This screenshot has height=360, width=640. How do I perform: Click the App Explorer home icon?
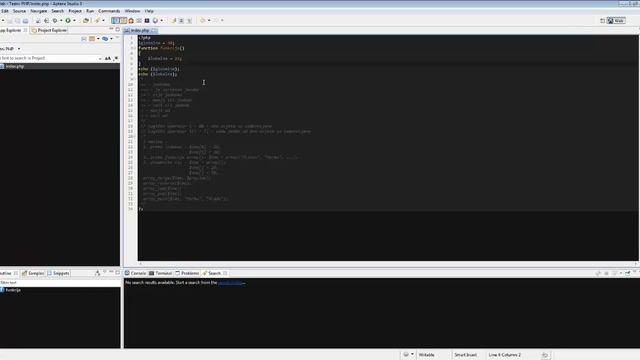[84, 39]
